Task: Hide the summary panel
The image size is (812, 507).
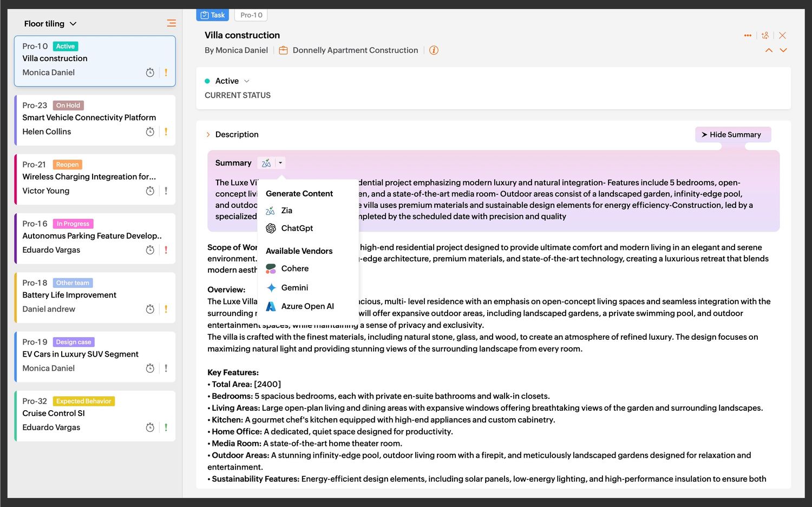Action: pos(732,135)
